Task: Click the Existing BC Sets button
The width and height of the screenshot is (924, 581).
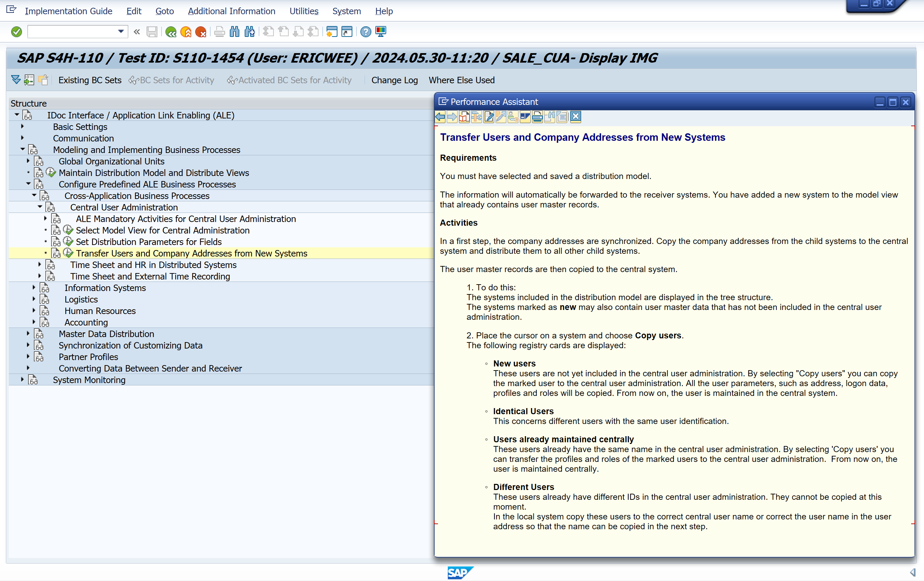Action: click(89, 80)
